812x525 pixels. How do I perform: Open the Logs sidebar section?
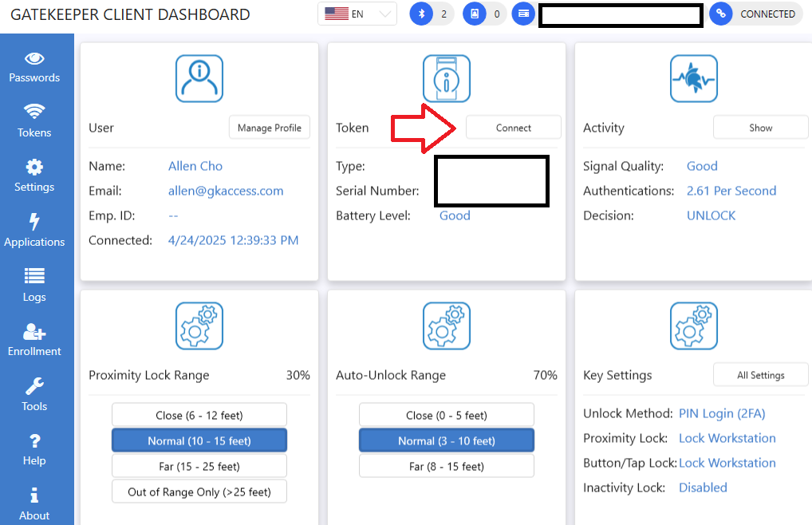pyautogui.click(x=34, y=286)
